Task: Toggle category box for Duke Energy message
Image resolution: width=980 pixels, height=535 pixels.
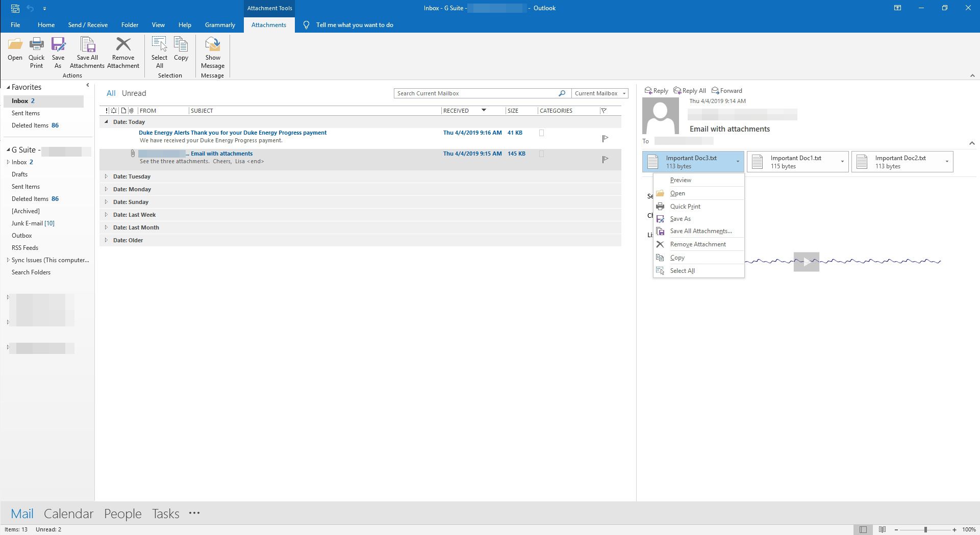Action: coord(542,133)
